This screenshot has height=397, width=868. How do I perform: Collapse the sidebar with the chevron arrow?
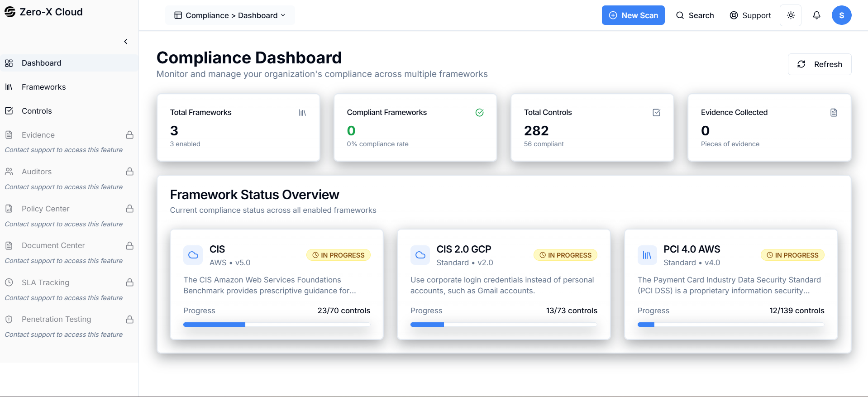(126, 42)
